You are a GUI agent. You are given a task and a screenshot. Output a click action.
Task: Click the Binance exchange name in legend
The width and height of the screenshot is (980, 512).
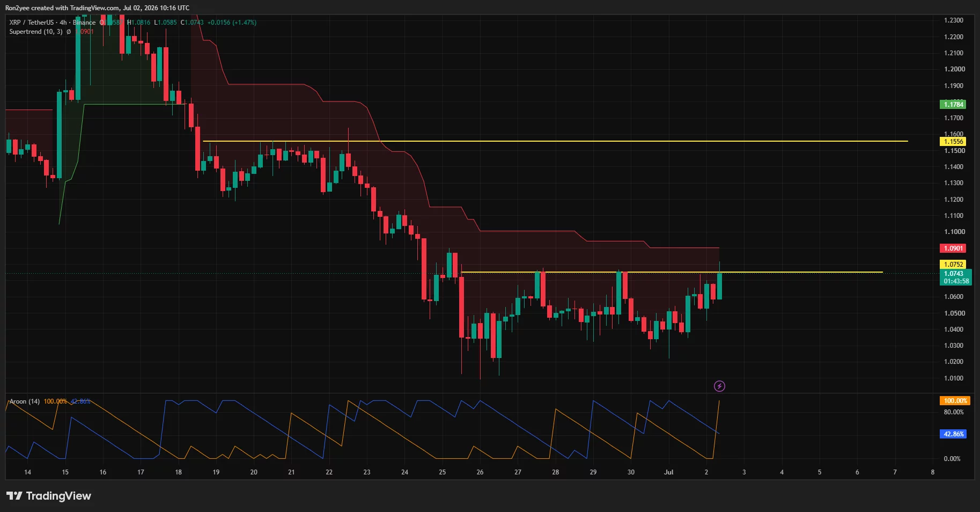click(x=84, y=23)
